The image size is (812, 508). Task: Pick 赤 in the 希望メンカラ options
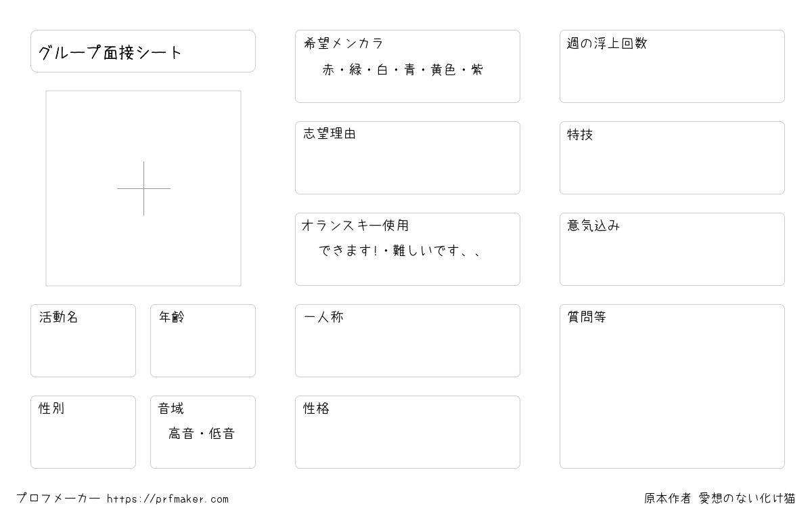pos(329,70)
